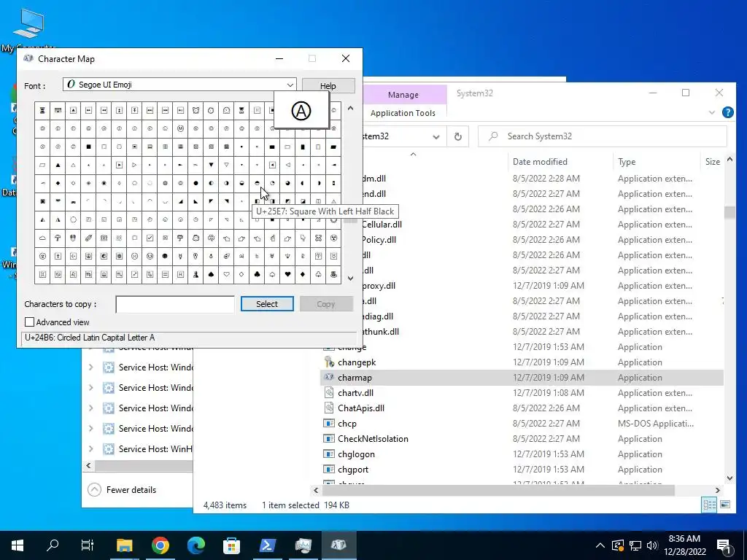Click Explorer horizontal scrollbar right arrow
This screenshot has height=560, width=747.
pos(718,490)
